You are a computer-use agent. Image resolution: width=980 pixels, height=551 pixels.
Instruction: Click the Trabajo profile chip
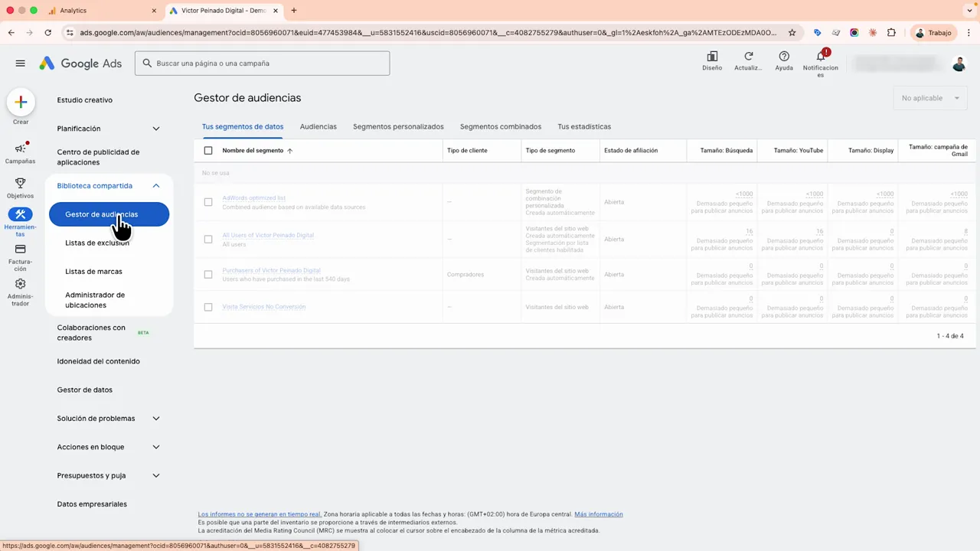coord(933,33)
